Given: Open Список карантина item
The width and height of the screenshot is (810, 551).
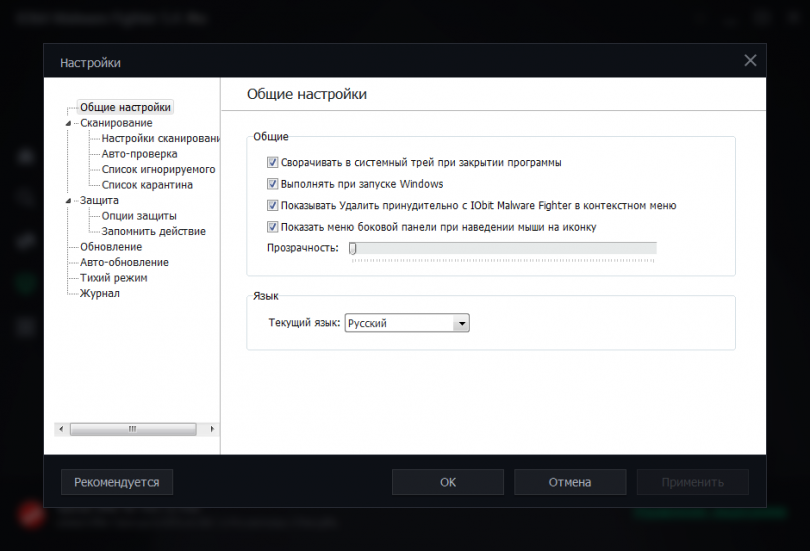Looking at the screenshot, I should (147, 185).
